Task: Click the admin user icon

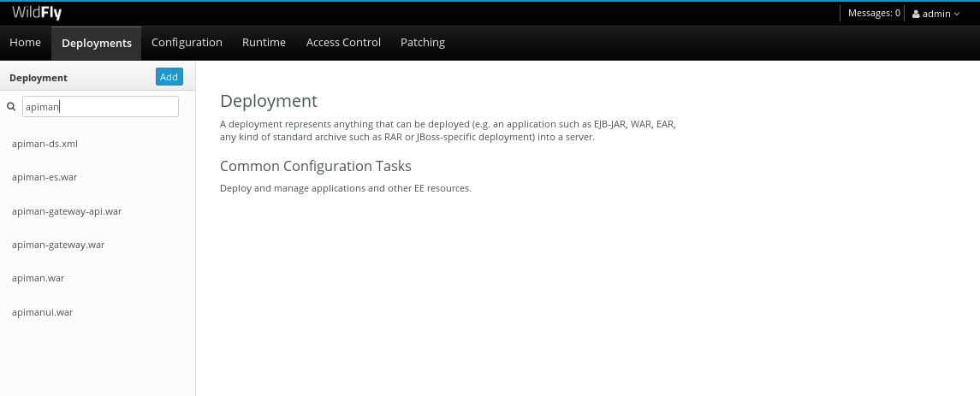Action: [916, 14]
